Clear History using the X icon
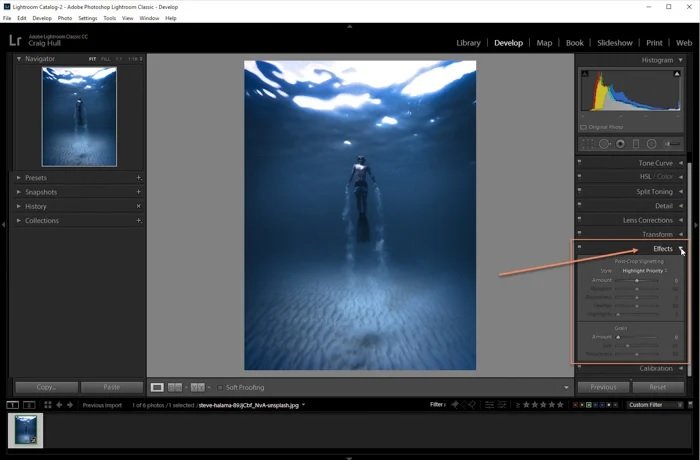Image resolution: width=700 pixels, height=460 pixels. pos(138,206)
